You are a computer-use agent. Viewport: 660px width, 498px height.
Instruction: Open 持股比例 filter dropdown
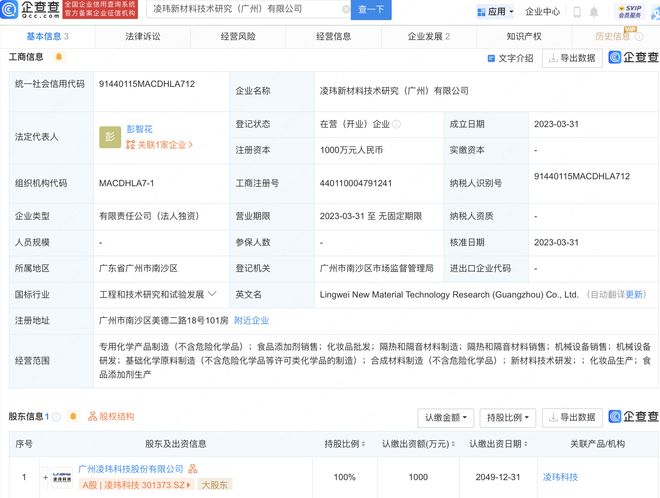(x=508, y=417)
